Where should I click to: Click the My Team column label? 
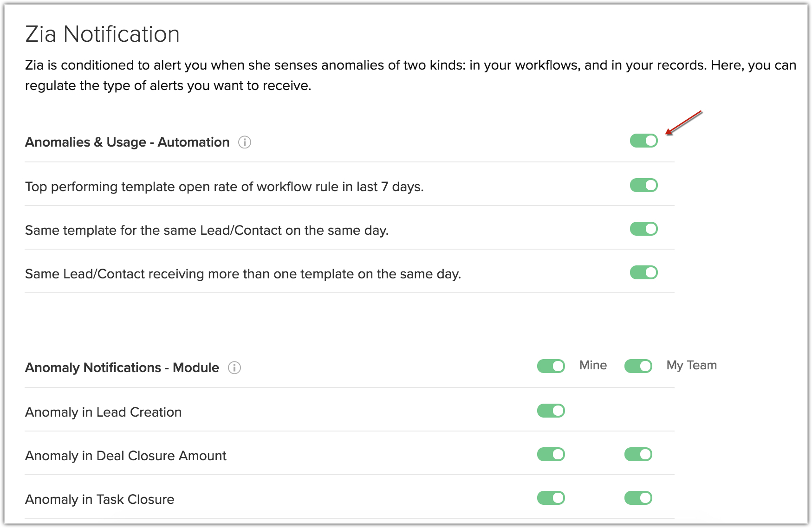691,366
